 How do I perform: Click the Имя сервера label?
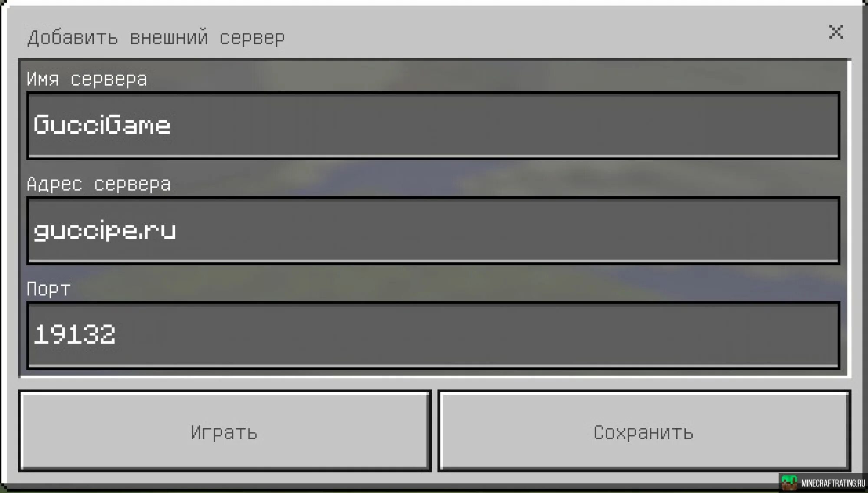point(87,79)
